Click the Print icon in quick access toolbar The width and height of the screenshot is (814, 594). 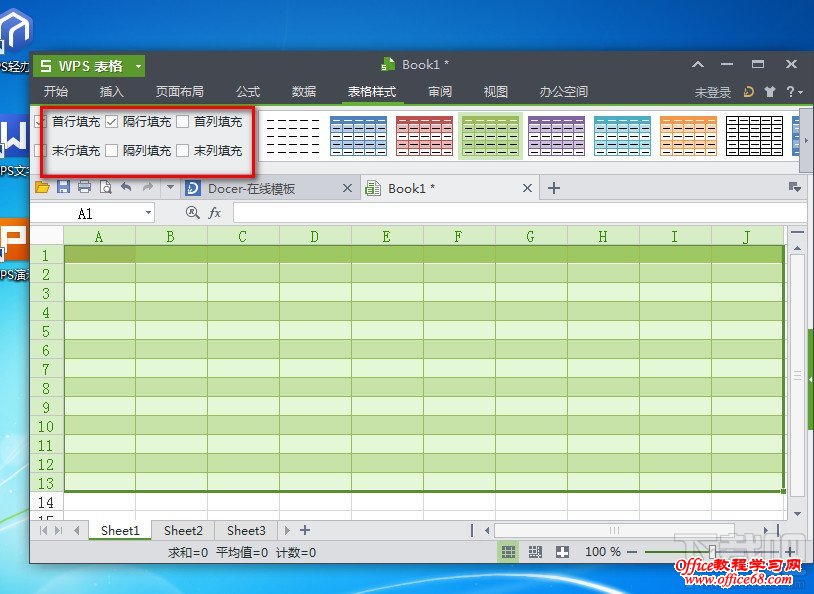pyautogui.click(x=84, y=187)
